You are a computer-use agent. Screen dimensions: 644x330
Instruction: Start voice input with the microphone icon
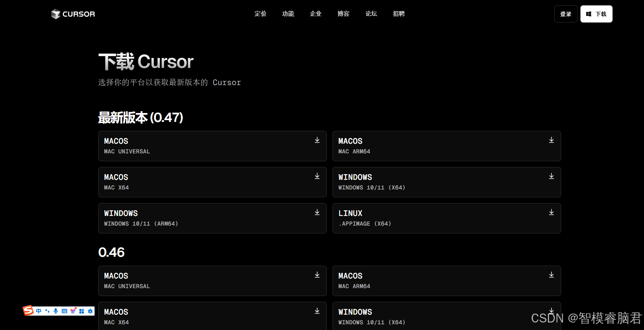[56, 311]
